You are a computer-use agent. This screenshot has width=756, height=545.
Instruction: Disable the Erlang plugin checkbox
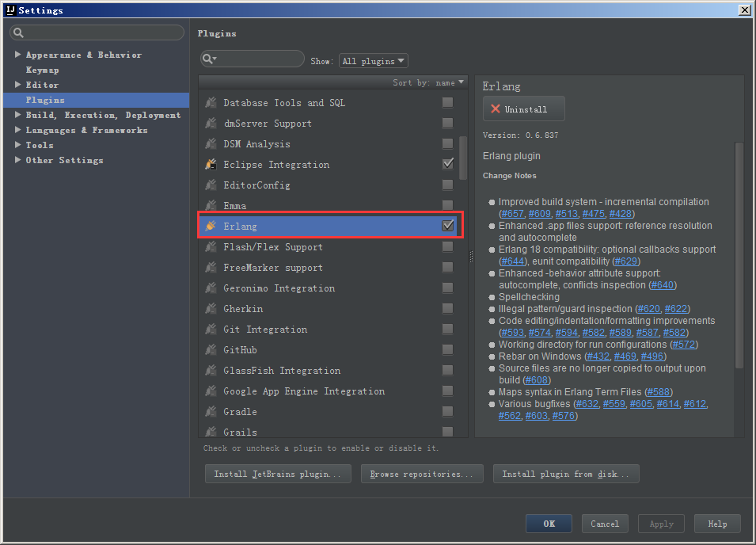(x=447, y=226)
